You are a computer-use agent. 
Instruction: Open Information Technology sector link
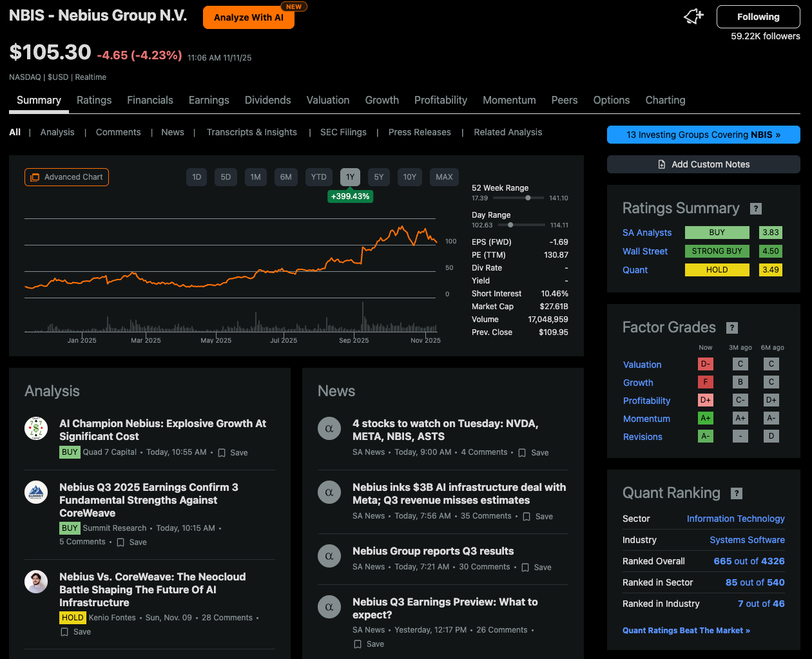point(735,519)
